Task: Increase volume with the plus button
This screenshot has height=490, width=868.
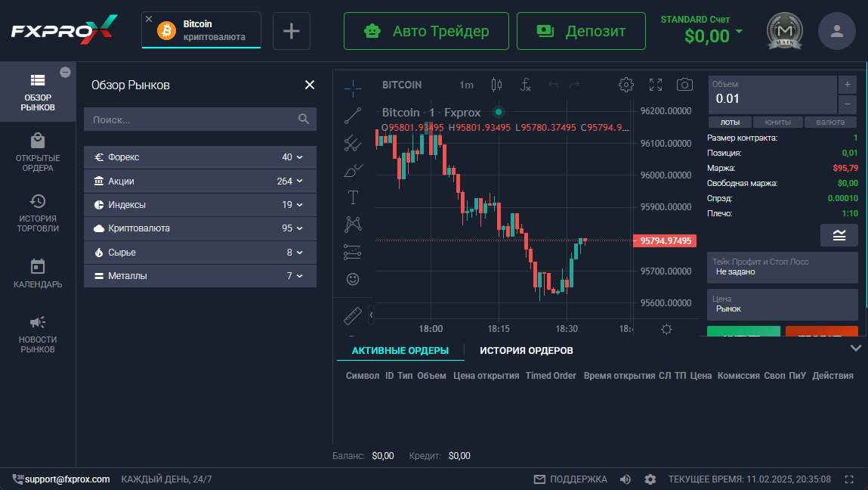Action: (848, 85)
